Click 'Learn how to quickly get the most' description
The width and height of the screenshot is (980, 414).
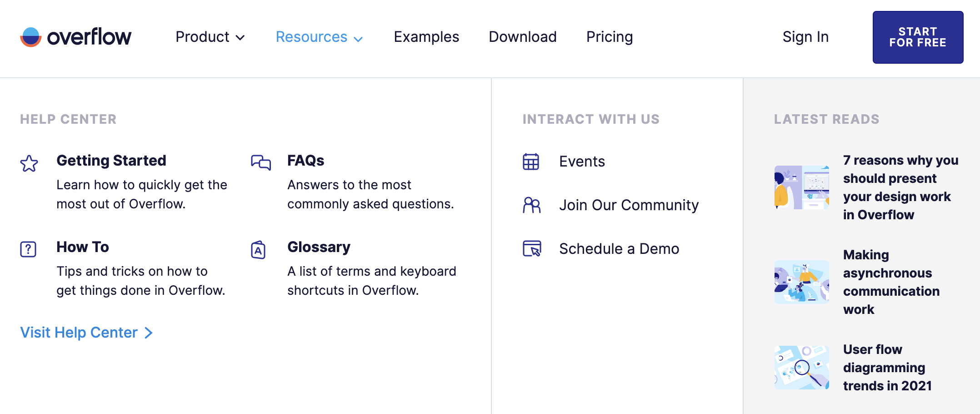click(x=142, y=194)
